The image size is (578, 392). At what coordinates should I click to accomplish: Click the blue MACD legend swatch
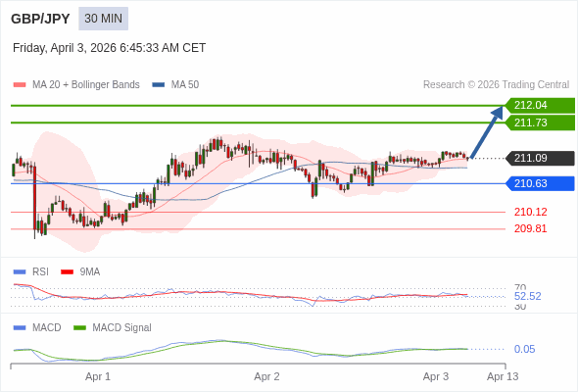tap(20, 328)
